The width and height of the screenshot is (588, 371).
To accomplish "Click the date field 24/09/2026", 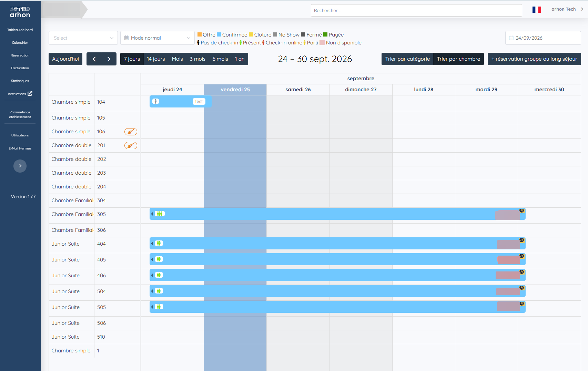I will click(x=543, y=38).
